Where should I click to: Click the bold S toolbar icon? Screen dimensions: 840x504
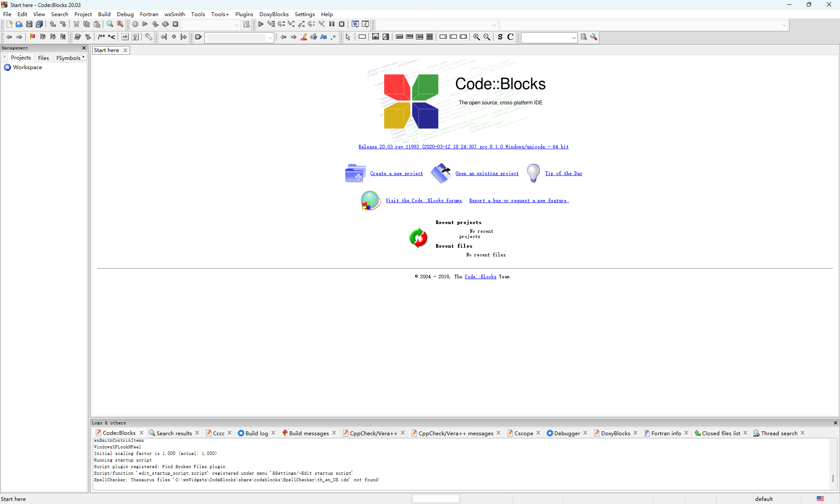tap(500, 37)
